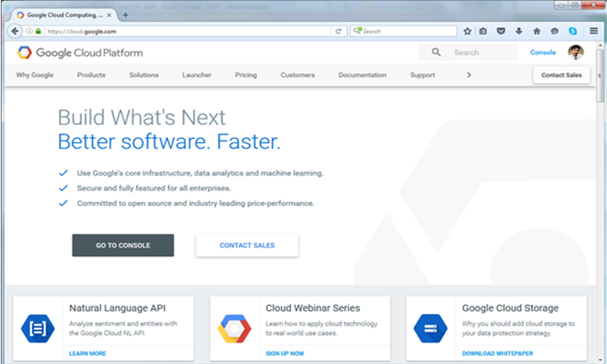Screen dimensions: 607x364
Task: Click the Cloud Webinar Series card title
Action: (x=313, y=308)
